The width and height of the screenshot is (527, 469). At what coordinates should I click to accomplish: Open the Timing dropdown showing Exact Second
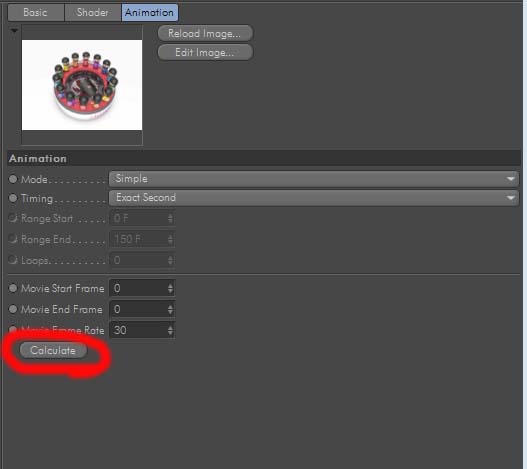[x=314, y=198]
